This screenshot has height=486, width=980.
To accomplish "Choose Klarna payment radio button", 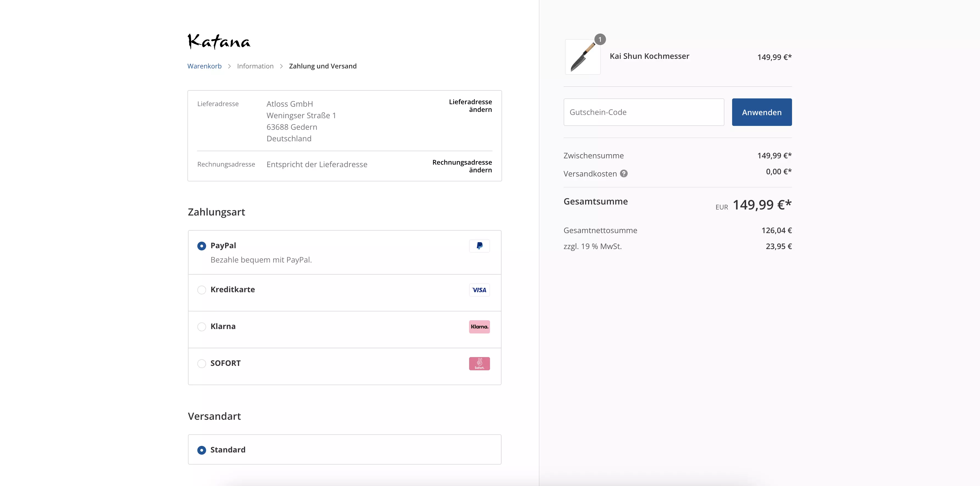I will pyautogui.click(x=202, y=327).
